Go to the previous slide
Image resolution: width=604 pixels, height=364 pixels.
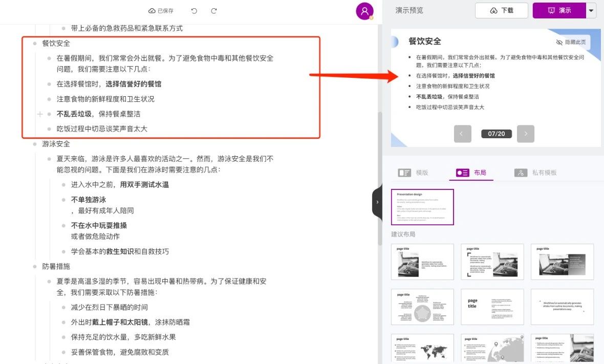pyautogui.click(x=462, y=134)
